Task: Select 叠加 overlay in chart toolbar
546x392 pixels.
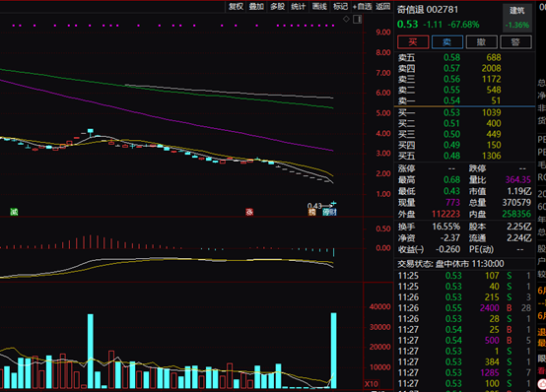Action: [256, 6]
